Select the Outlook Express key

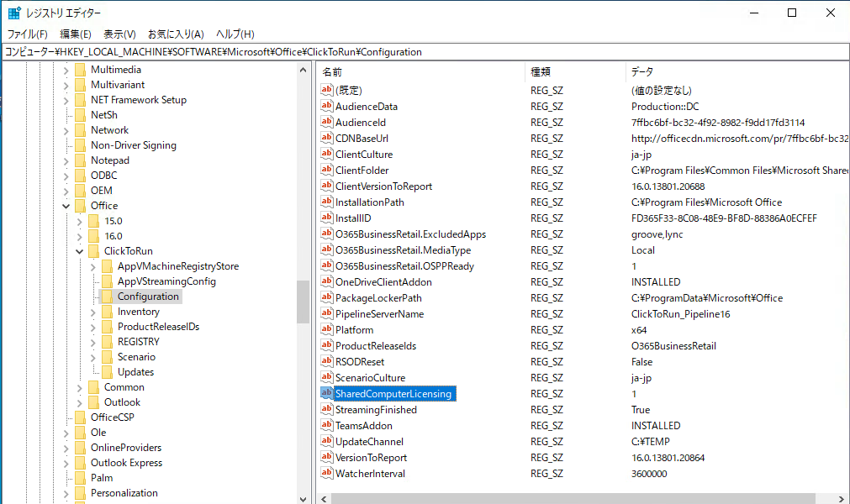[127, 463]
